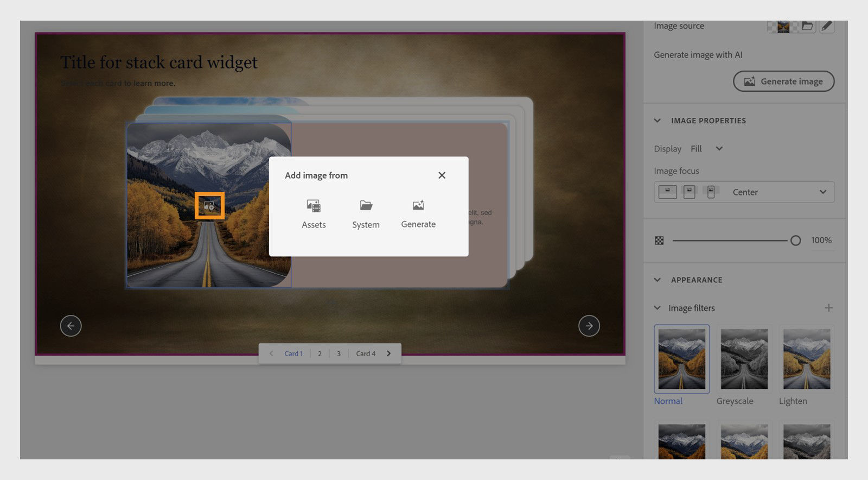
Task: Close the Add image from dialog
Action: point(442,175)
